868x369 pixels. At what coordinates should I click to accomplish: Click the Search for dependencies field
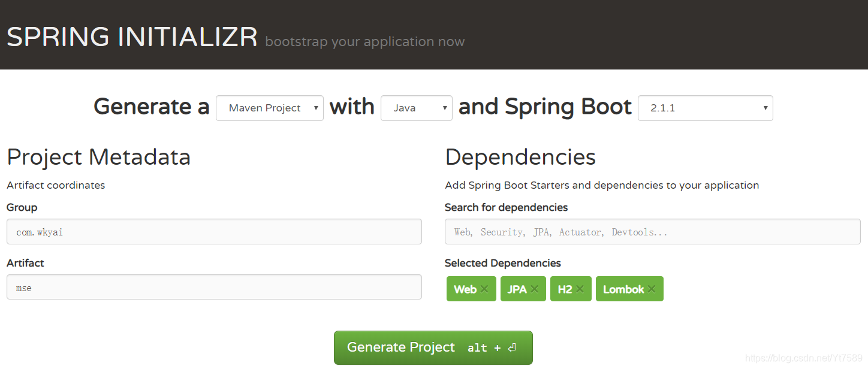click(x=653, y=232)
